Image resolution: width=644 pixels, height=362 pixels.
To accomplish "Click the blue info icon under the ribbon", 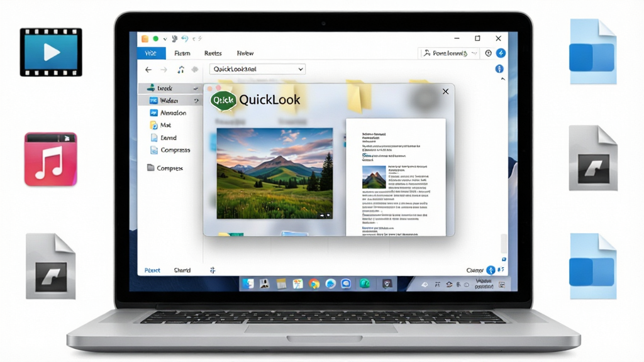I will [499, 69].
